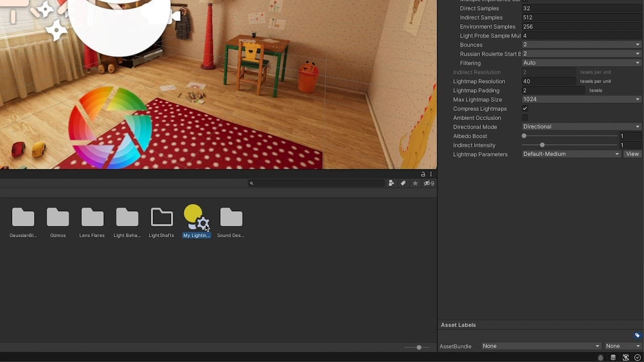644x362 pixels.
Task: Click the Lightmap Padding value field
Action: [x=553, y=90]
